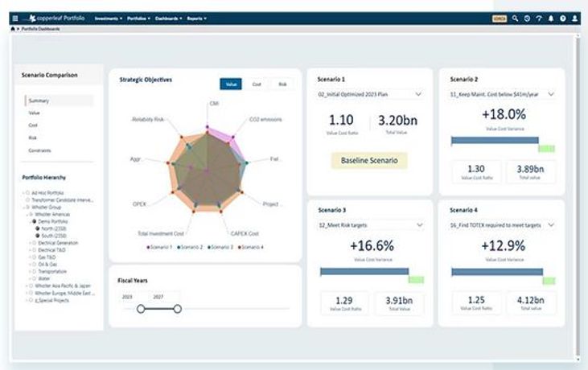
Task: Collapse the Whistler Americas tree node
Action: coord(27,215)
